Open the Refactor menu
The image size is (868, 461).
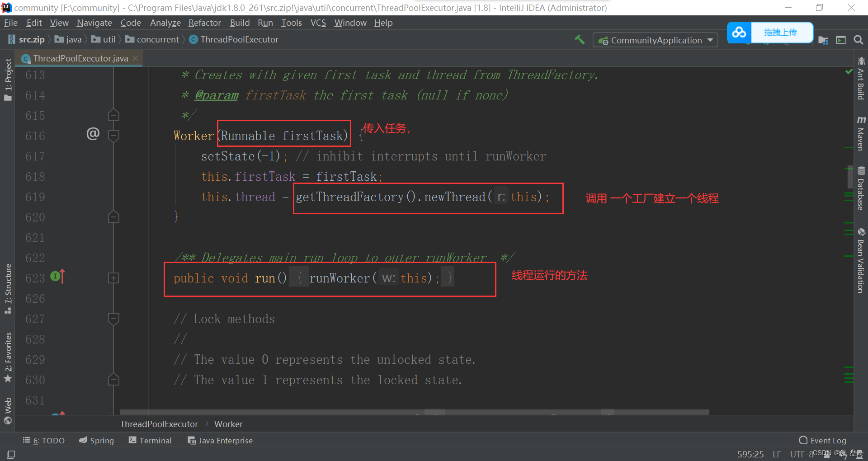205,23
